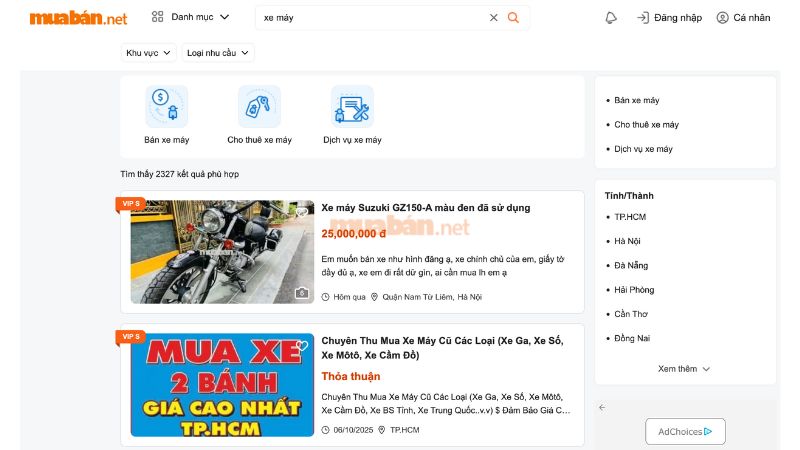
Task: Select Hà Nội in the Tỉnh/Thành sidebar
Action: 628,241
